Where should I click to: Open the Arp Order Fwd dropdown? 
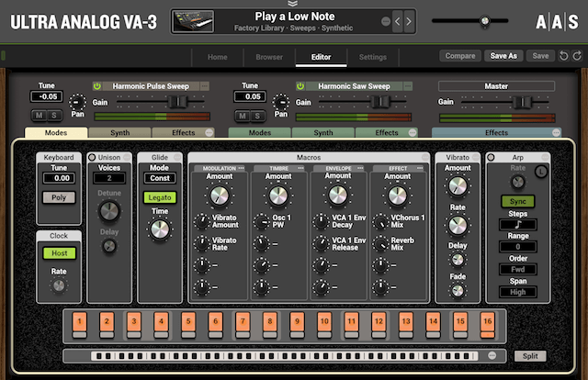pyautogui.click(x=518, y=270)
